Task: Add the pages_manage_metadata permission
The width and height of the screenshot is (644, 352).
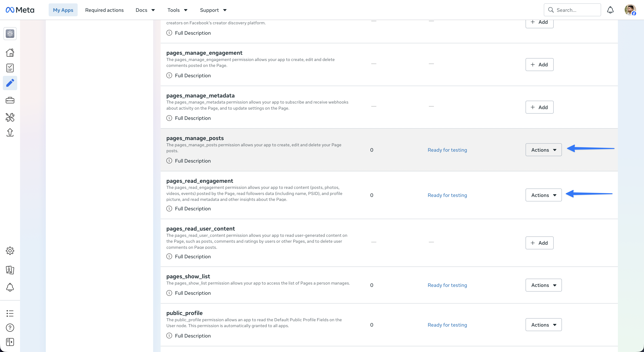Action: pos(539,107)
